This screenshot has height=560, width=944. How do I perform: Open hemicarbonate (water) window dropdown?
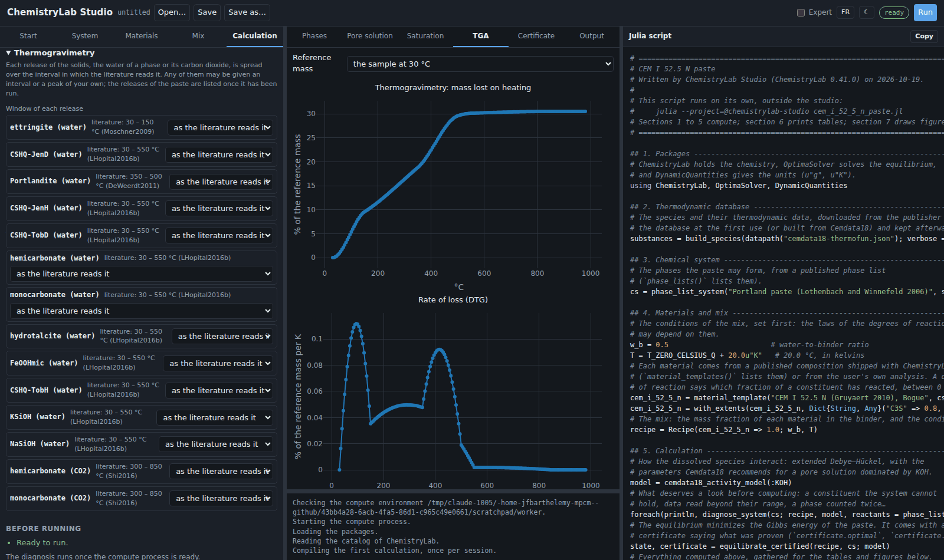[x=142, y=274]
